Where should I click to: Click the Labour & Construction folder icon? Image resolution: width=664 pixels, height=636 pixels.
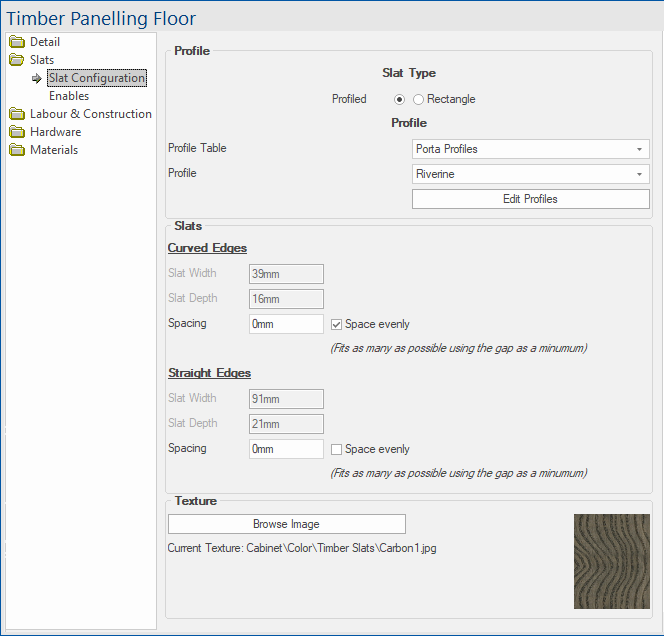(x=17, y=114)
